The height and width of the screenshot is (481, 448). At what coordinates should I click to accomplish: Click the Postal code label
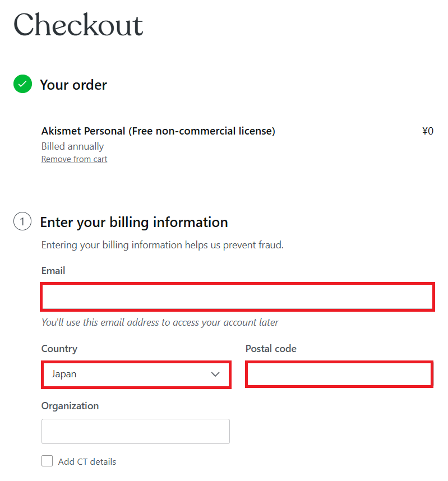tap(271, 349)
